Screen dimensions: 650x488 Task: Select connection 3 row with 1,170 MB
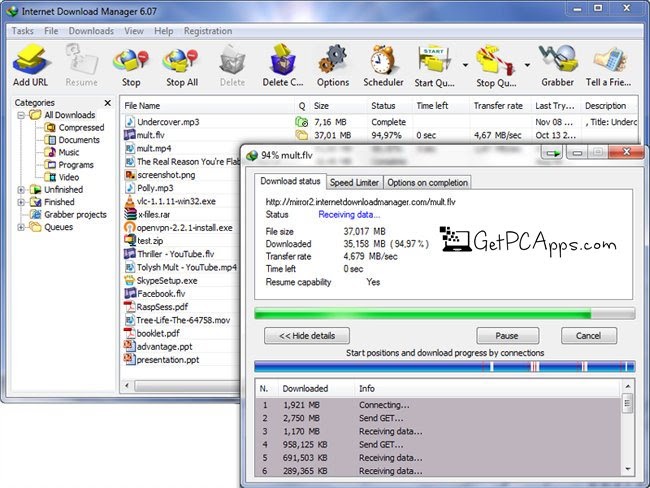click(439, 431)
